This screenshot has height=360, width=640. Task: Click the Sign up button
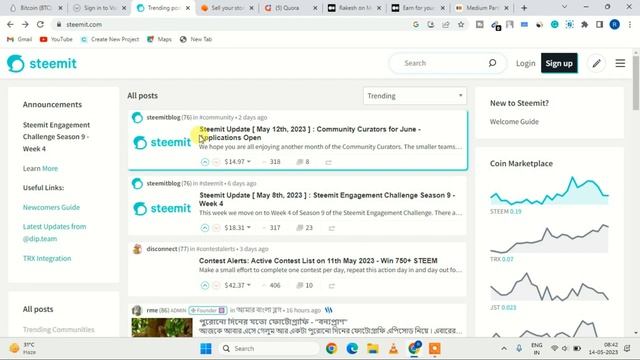pos(559,63)
